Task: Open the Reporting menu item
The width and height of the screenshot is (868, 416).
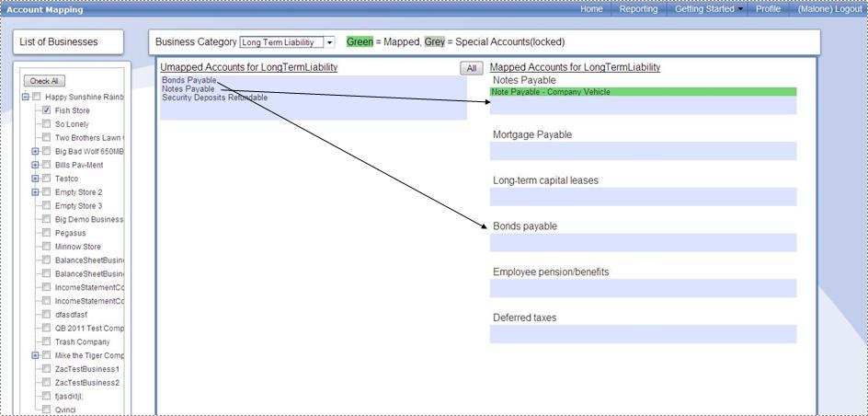Action: (638, 9)
